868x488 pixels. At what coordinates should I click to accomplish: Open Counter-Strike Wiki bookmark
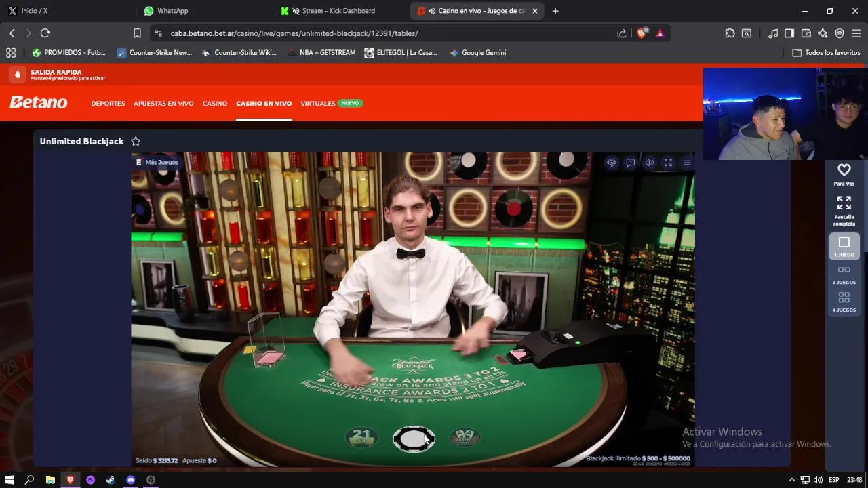point(239,52)
